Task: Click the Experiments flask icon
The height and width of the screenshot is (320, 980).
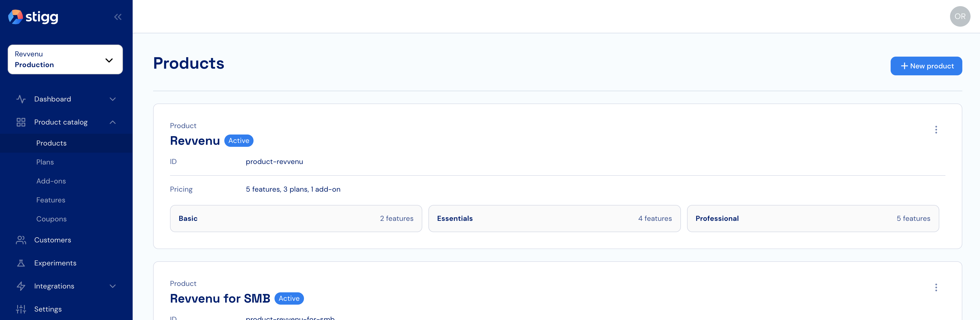Action: 21,263
